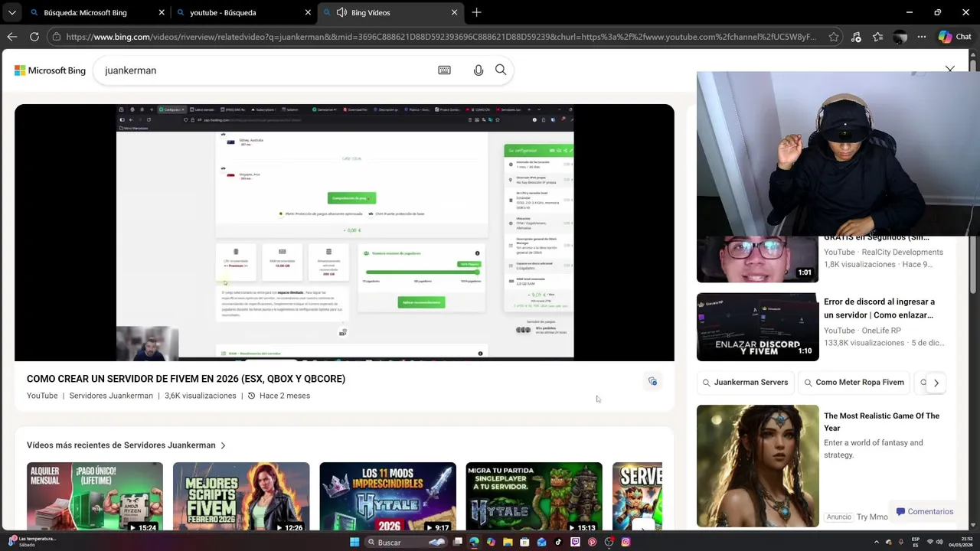The width and height of the screenshot is (980, 551).
Task: Start voice search with the microphone icon
Action: pyautogui.click(x=479, y=70)
